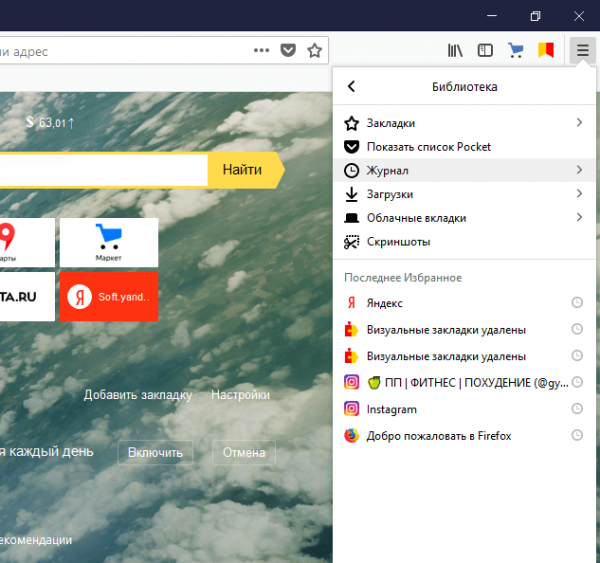The height and width of the screenshot is (563, 600).
Task: Show the sidebar via toolbar icon
Action: (x=485, y=51)
